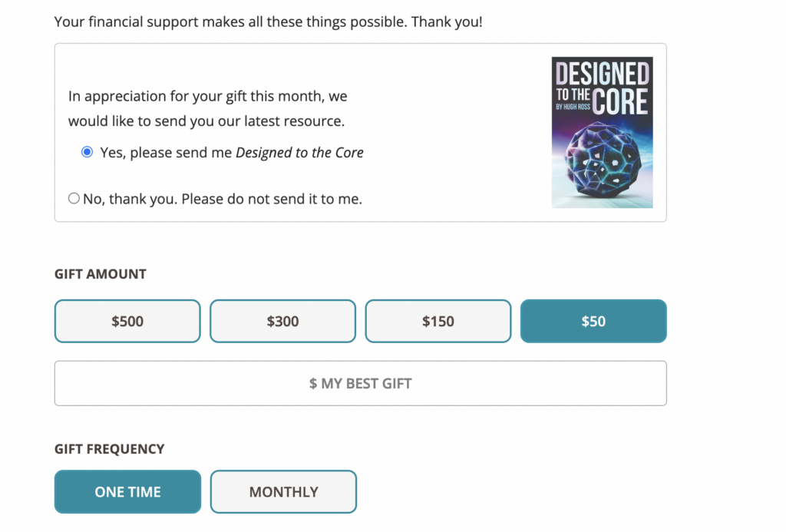The height and width of the screenshot is (532, 786).
Task: Select the highlighted $50 gift amount
Action: pos(593,322)
